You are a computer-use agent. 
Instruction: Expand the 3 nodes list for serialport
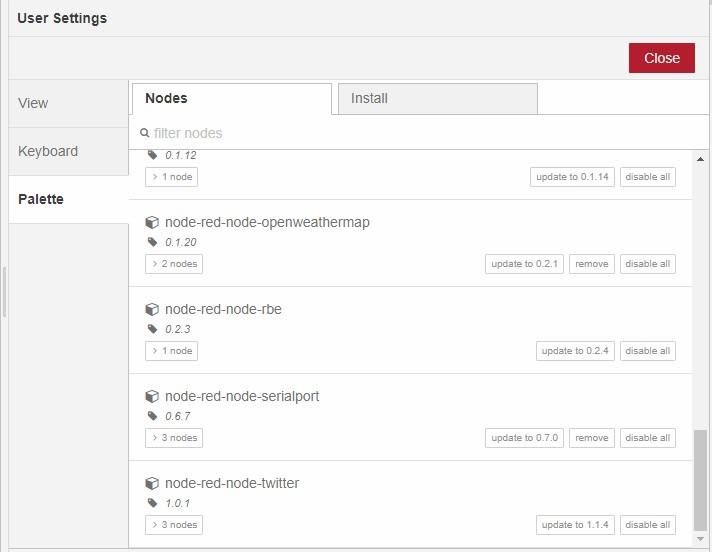point(174,438)
